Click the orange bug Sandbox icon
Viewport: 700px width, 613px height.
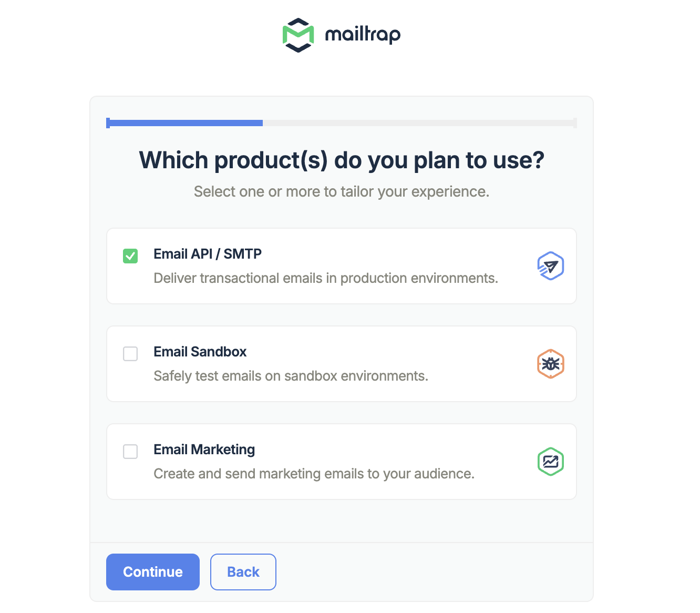[x=550, y=364]
